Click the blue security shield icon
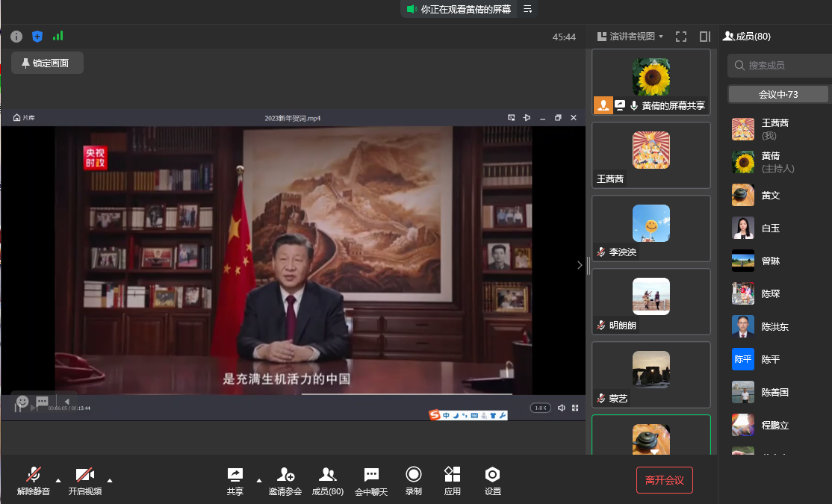The height and width of the screenshot is (504, 832). coord(37,37)
